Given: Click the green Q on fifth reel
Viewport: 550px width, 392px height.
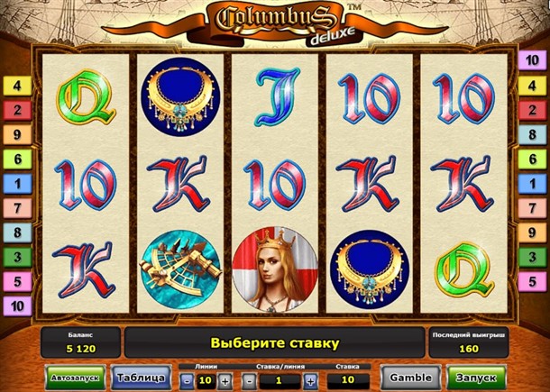Looking at the screenshot, I should [x=464, y=269].
